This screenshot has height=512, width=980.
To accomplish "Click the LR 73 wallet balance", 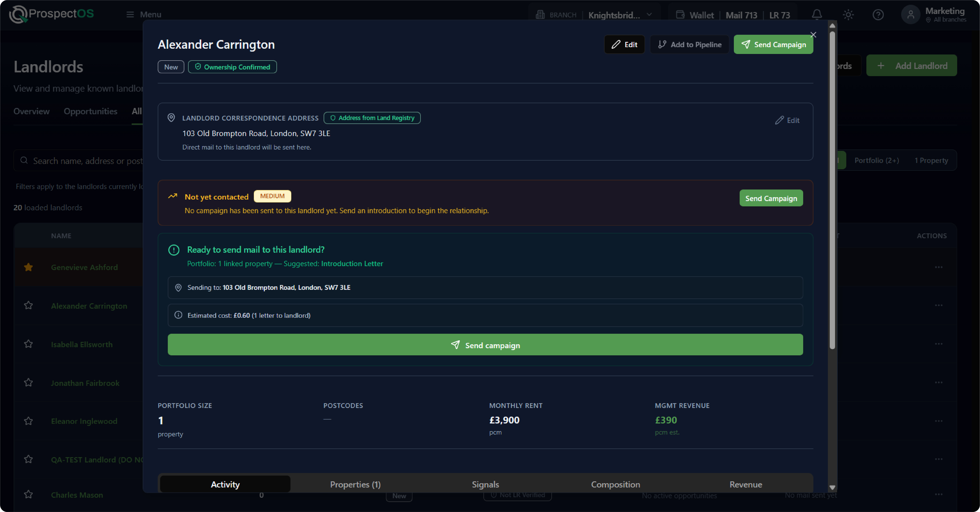I will pyautogui.click(x=780, y=15).
